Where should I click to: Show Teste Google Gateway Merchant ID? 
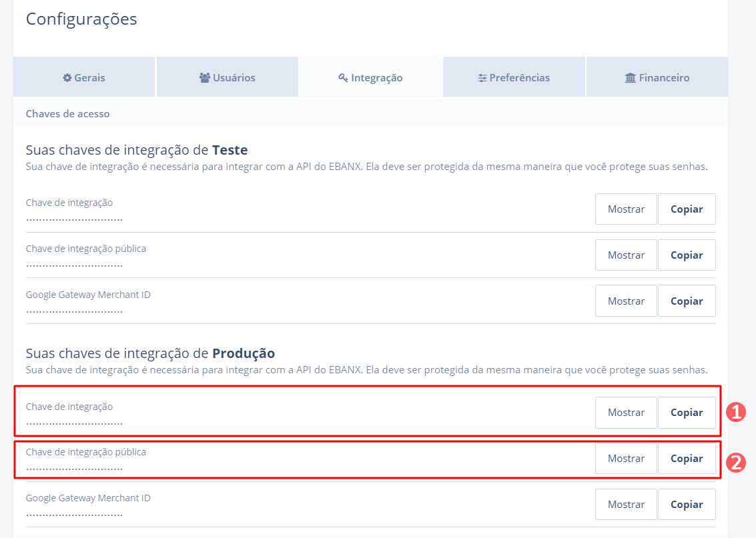coord(626,301)
